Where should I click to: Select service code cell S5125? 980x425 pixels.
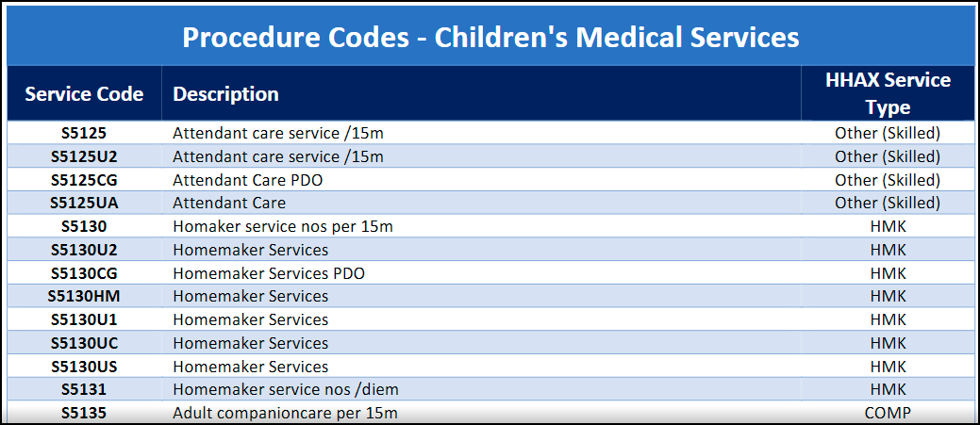[x=84, y=133]
